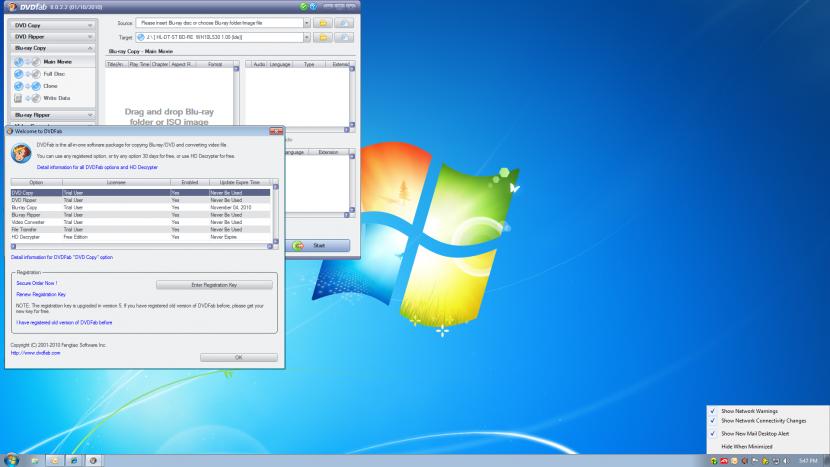
Task: Browse folder for Source path
Action: point(323,23)
